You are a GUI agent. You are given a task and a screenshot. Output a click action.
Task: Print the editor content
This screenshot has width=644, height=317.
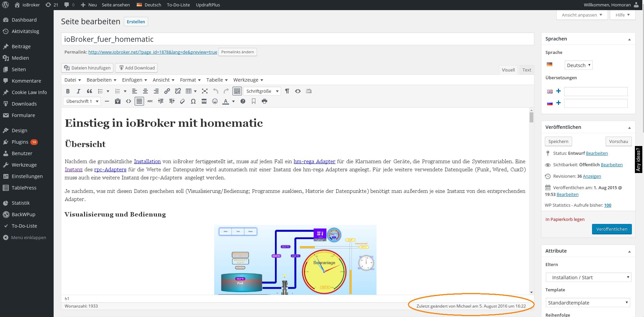pyautogui.click(x=264, y=101)
